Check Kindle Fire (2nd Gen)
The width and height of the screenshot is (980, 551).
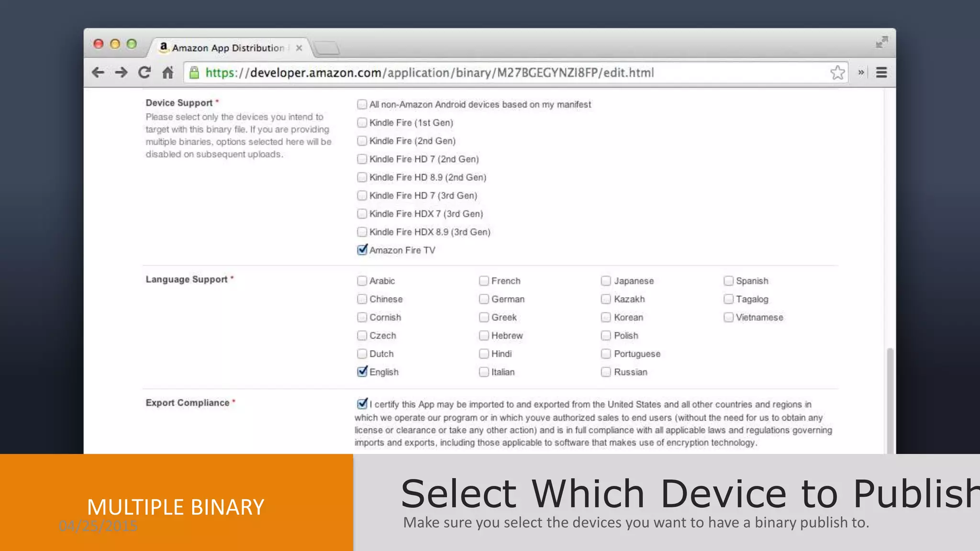[362, 141]
